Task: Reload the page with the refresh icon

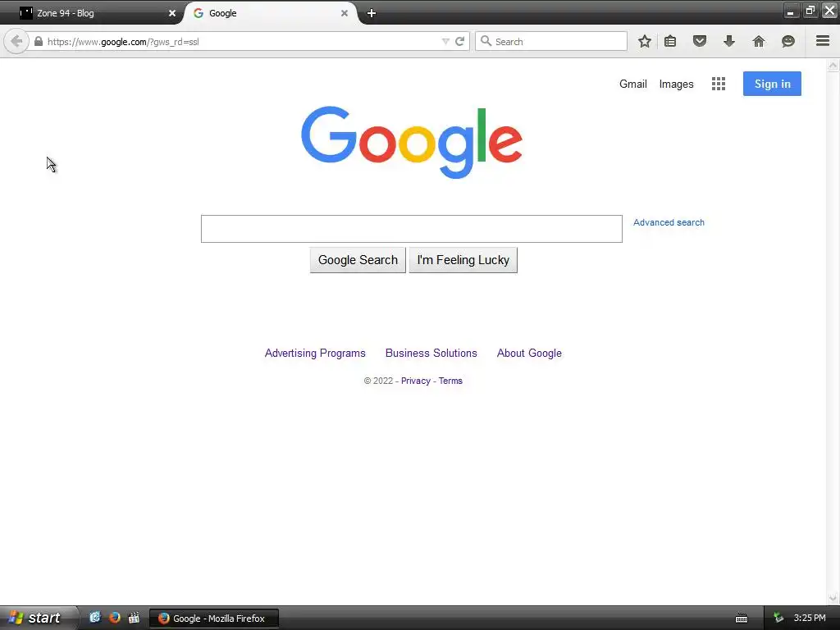Action: coord(459,41)
